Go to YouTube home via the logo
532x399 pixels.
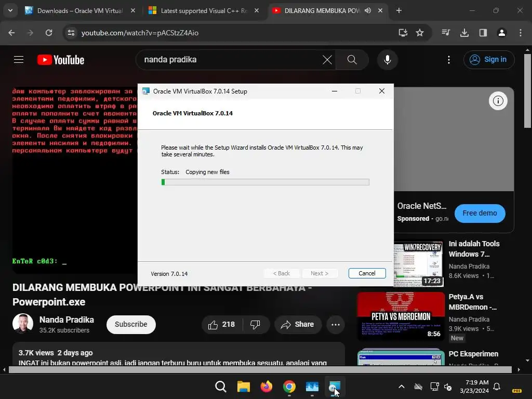(61, 60)
